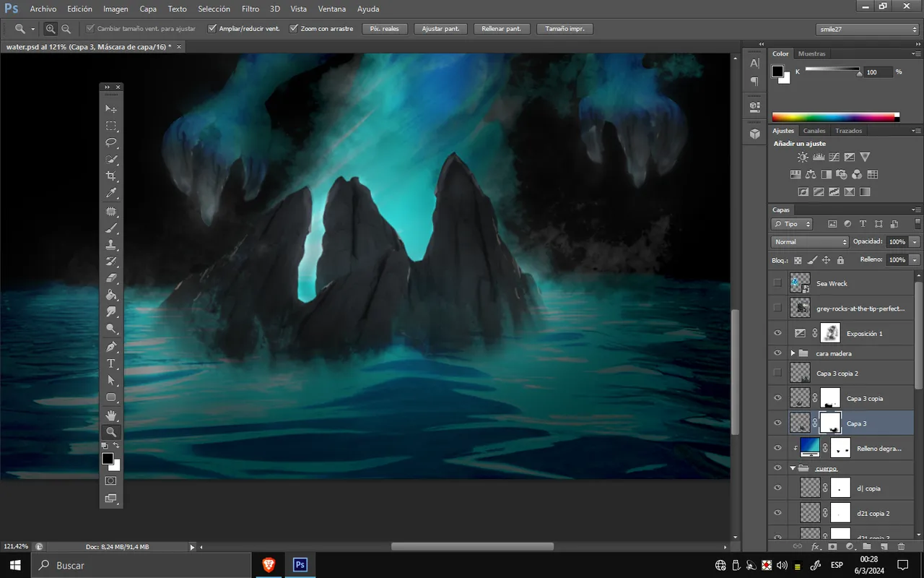924x578 pixels.
Task: Toggle Quick Mask mode in toolbox
Action: (x=111, y=480)
